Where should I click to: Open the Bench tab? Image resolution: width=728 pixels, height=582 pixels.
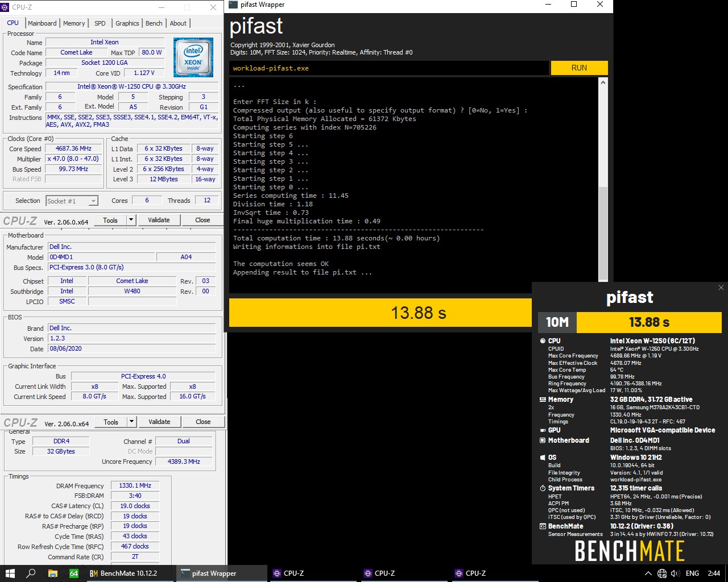point(154,23)
